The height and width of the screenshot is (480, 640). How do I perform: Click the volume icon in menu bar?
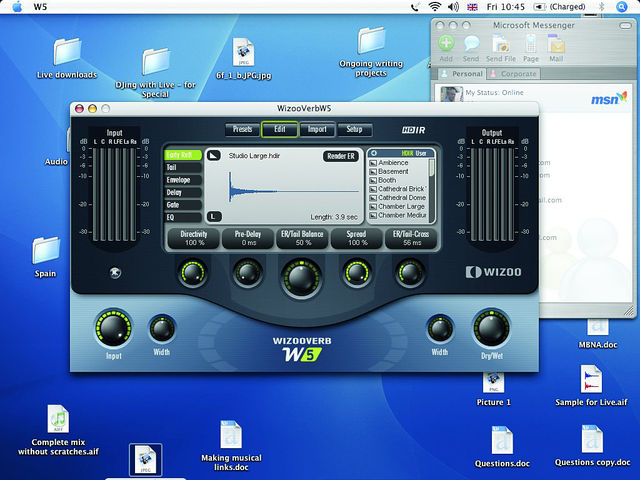pyautogui.click(x=453, y=7)
